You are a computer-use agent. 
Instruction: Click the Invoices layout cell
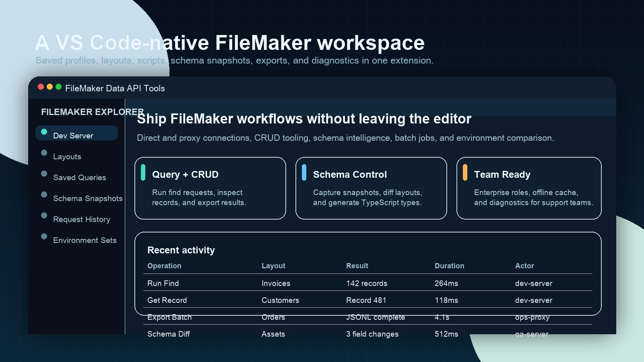pyautogui.click(x=276, y=284)
